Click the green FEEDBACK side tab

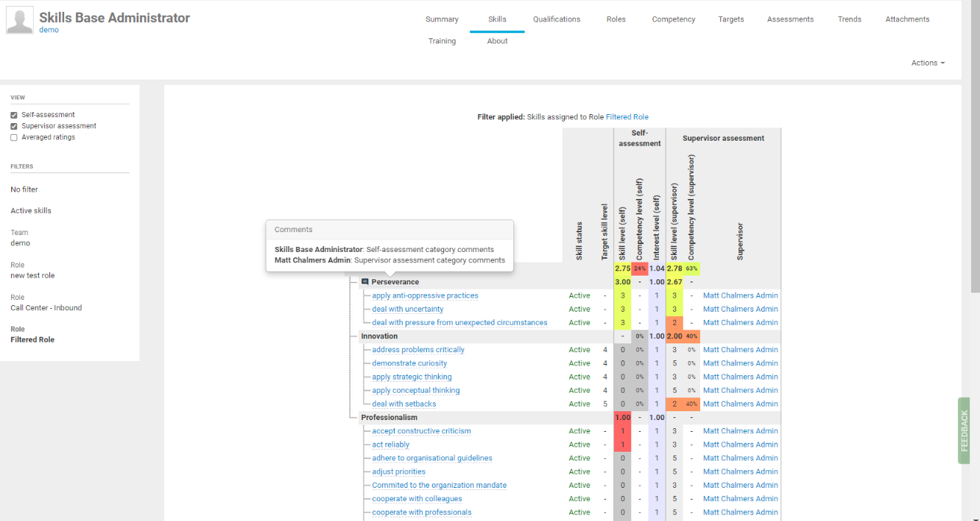tap(964, 430)
